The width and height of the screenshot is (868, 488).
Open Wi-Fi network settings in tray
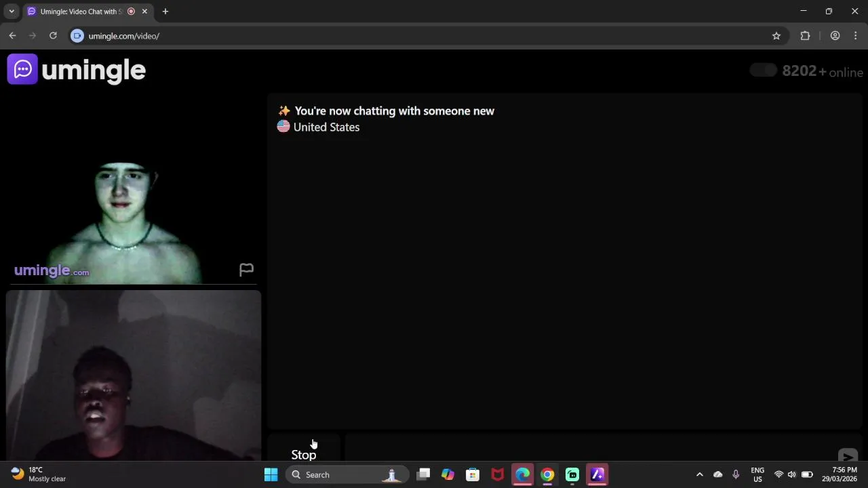778,474
